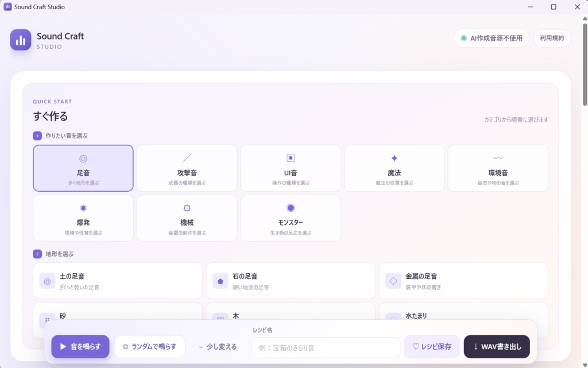Click the diamond icon beside 金属の足音
Viewport: 588px width, 368px height.
click(393, 281)
